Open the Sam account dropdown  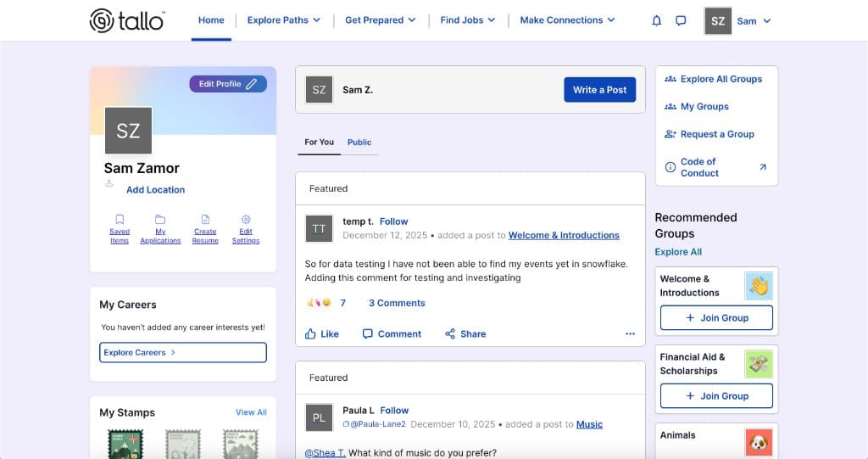click(738, 21)
